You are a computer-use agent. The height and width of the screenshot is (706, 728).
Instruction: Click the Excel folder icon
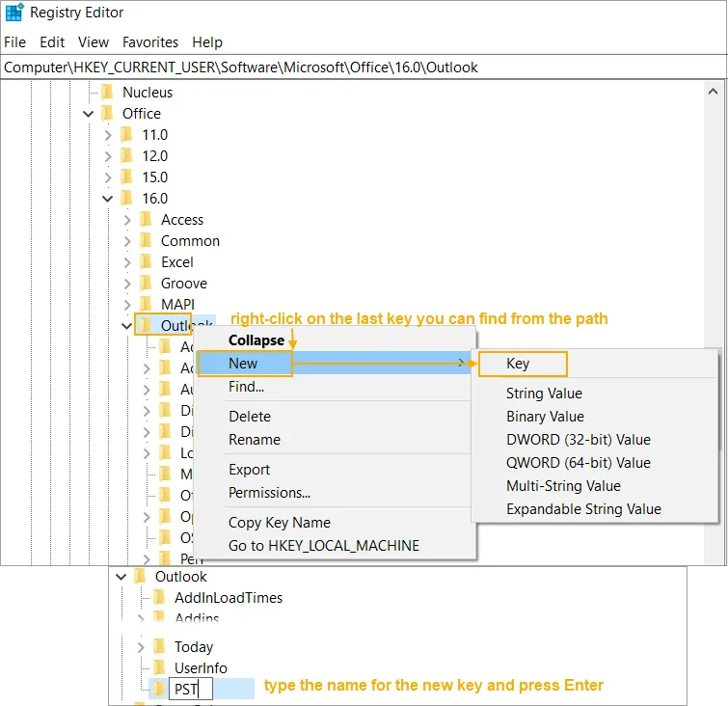coord(146,261)
